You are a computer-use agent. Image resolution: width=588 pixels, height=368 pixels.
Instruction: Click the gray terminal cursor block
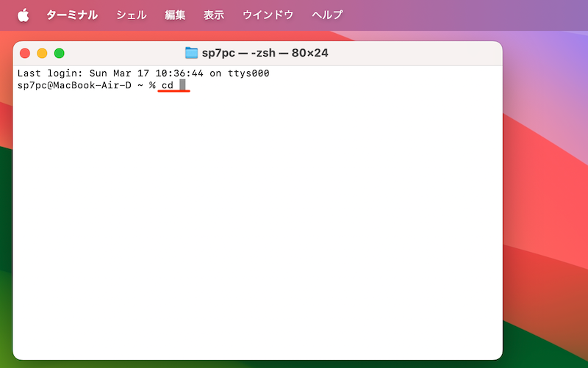pyautogui.click(x=183, y=85)
